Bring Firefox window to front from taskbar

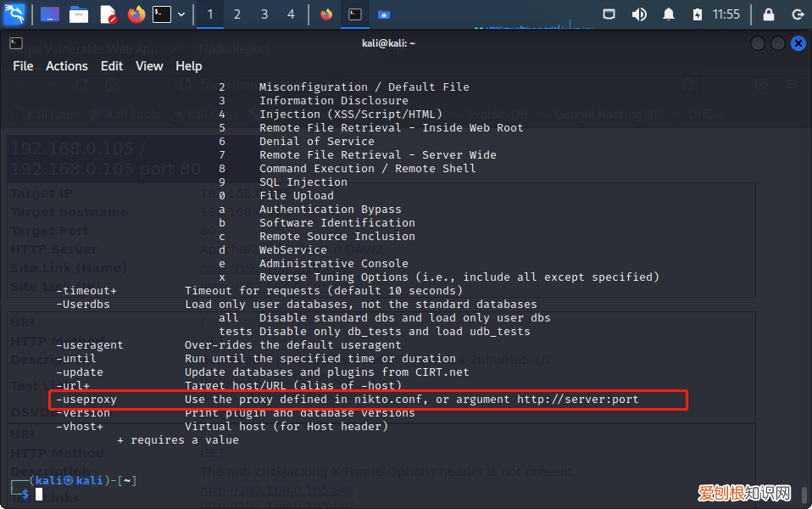pyautogui.click(x=326, y=14)
